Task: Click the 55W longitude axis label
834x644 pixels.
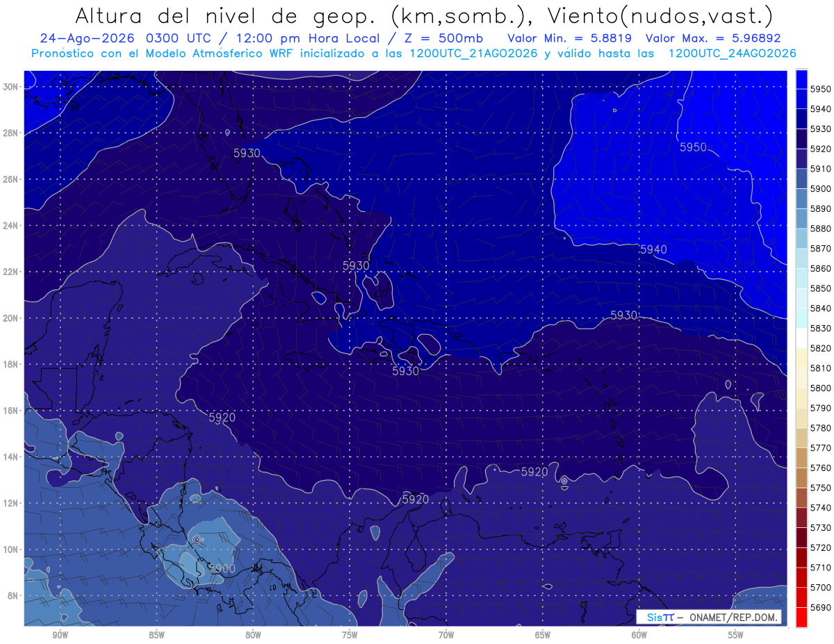Action: point(736,635)
